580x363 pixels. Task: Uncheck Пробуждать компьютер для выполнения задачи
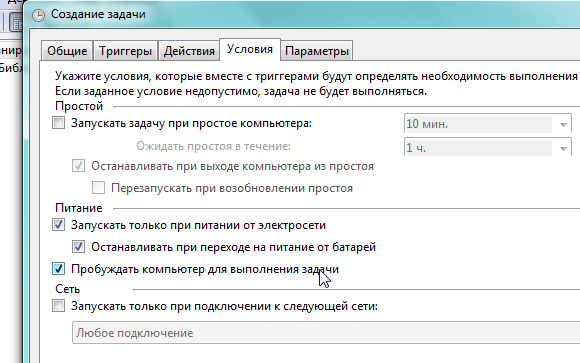pyautogui.click(x=58, y=269)
